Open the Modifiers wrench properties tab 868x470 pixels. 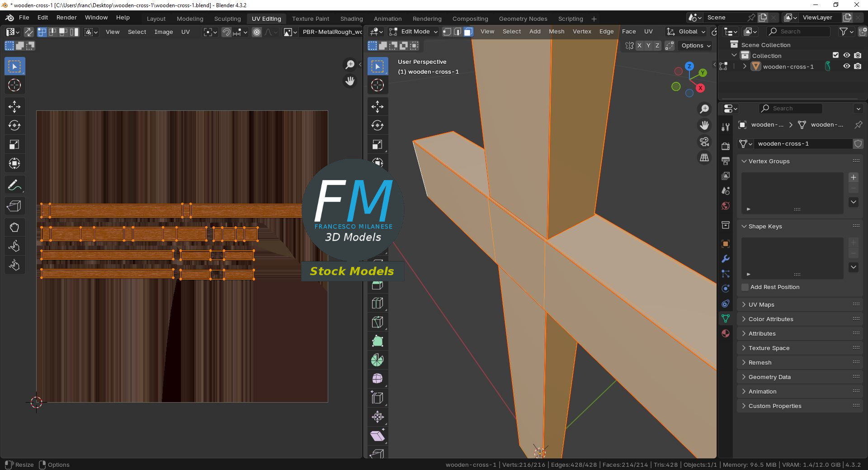[x=726, y=259]
